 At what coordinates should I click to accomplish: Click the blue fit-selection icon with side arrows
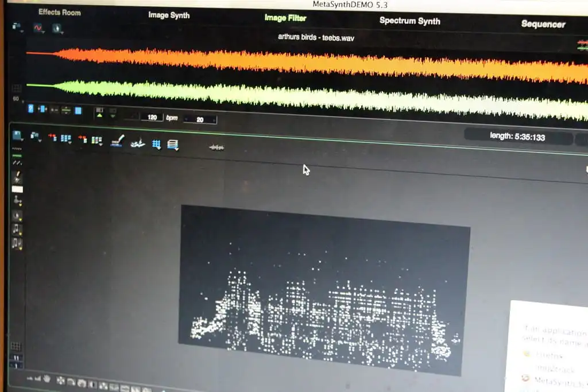pyautogui.click(x=42, y=109)
